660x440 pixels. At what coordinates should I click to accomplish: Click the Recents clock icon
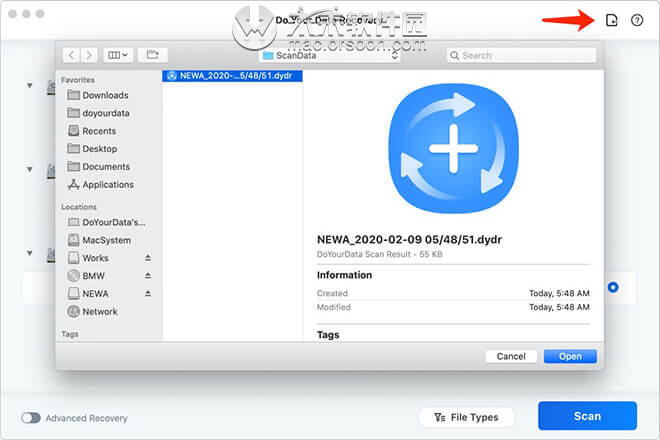[x=74, y=131]
